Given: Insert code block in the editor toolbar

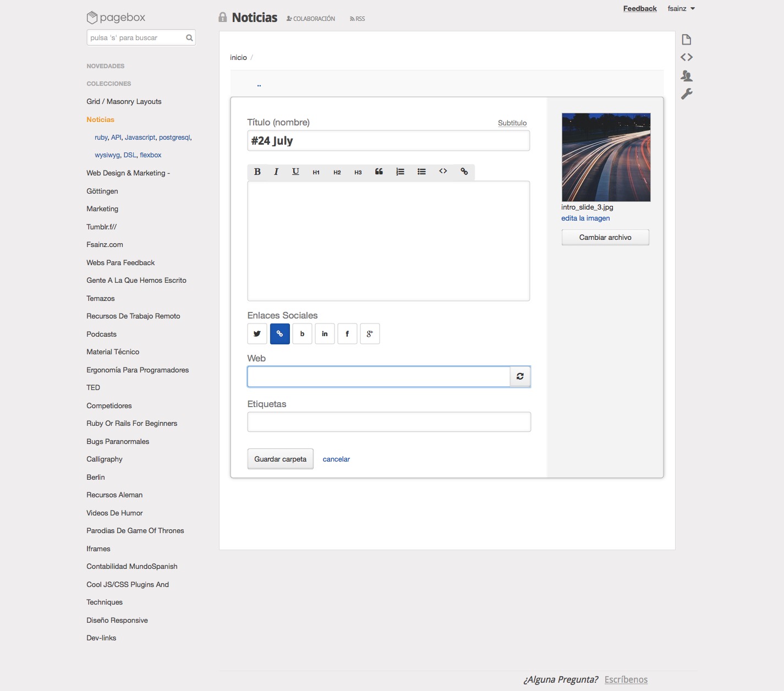Looking at the screenshot, I should click(443, 171).
